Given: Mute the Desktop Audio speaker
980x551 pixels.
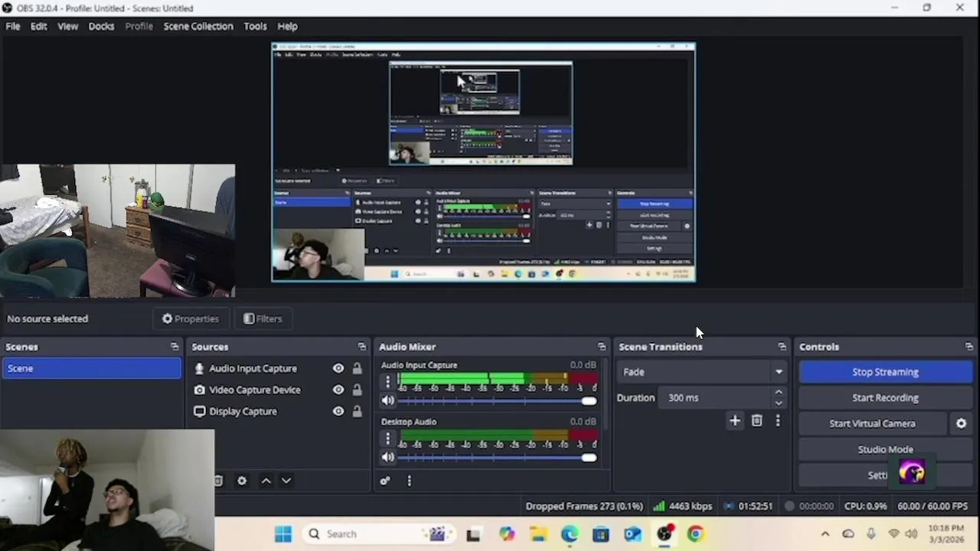Looking at the screenshot, I should pos(387,458).
